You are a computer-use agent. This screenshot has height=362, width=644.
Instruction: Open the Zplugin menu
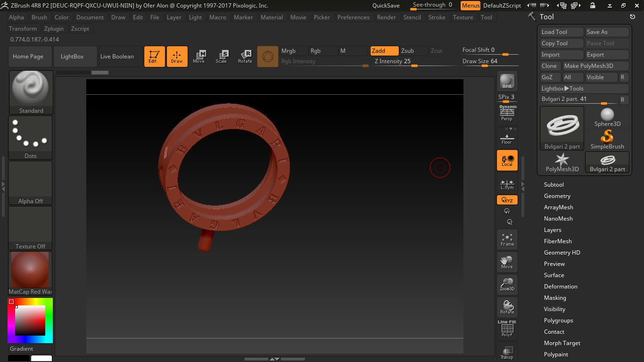pyautogui.click(x=54, y=28)
